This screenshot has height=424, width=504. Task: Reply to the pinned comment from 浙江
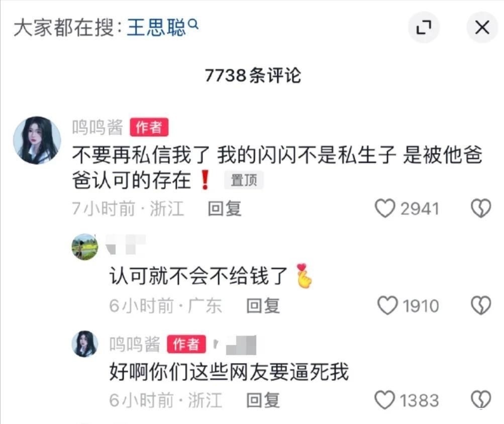click(224, 208)
